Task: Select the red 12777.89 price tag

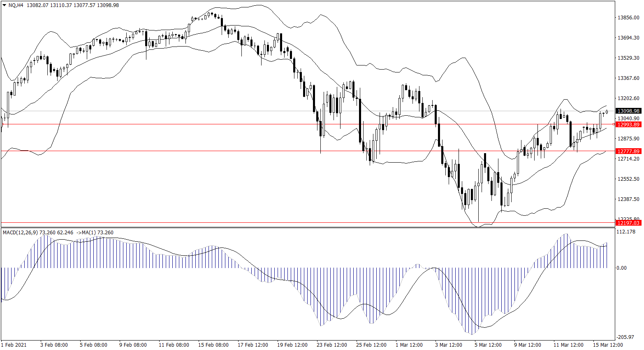Action: [628, 151]
